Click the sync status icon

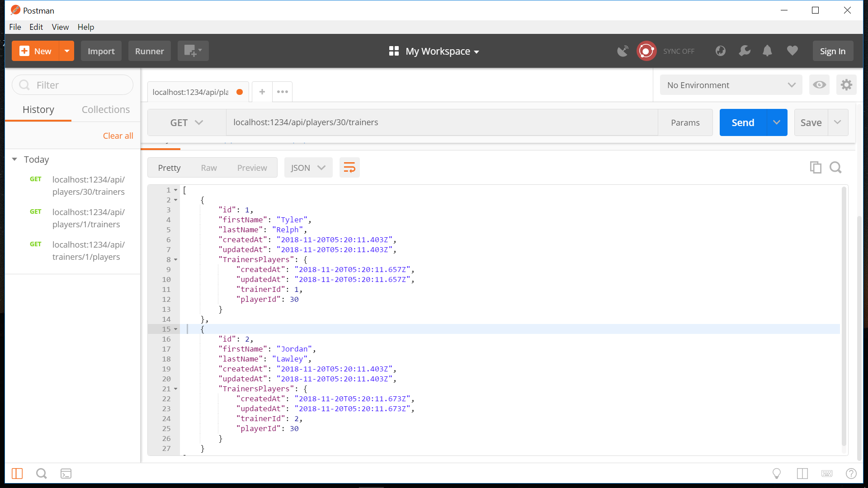tap(646, 51)
